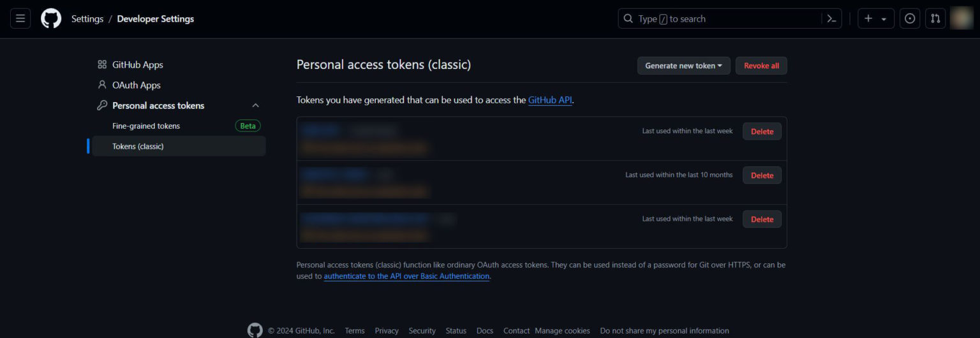Delete the token used 10 months ago
This screenshot has height=338, width=980.
[762, 175]
